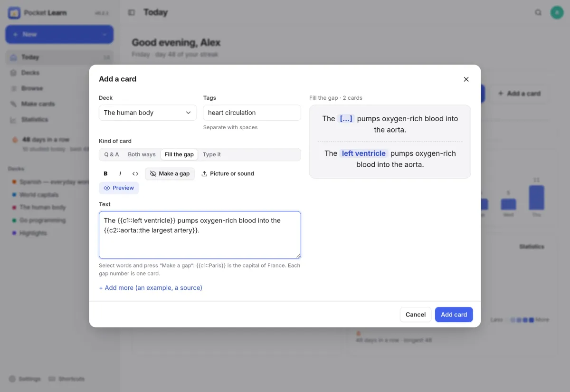
Task: Expand Add more (an example, a source)
Action: 151,288
